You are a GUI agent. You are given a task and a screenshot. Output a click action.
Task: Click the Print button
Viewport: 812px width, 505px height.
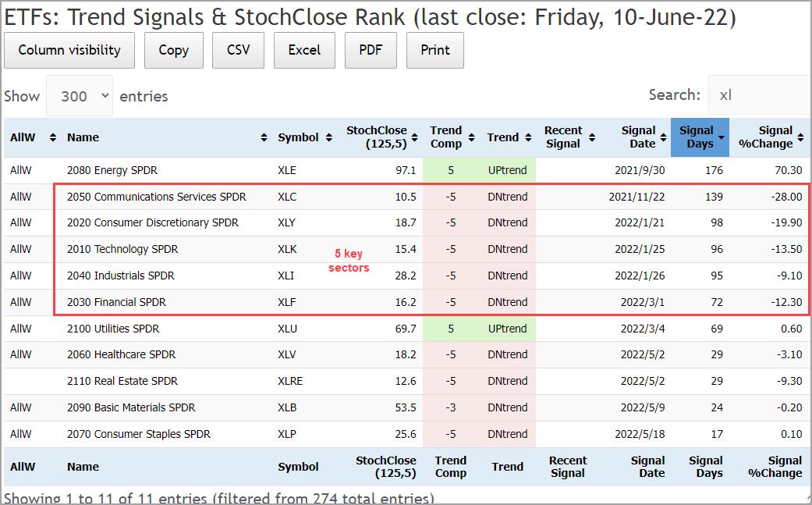click(x=434, y=50)
